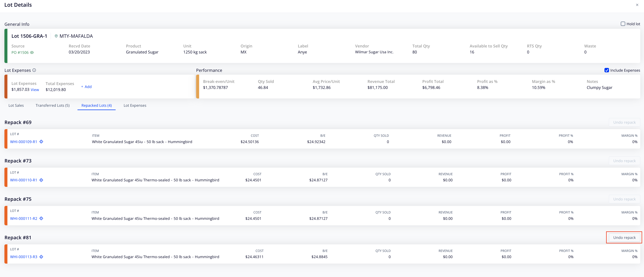
Task: Click the info icon beside Lot Expenses heading
Action: tap(34, 70)
